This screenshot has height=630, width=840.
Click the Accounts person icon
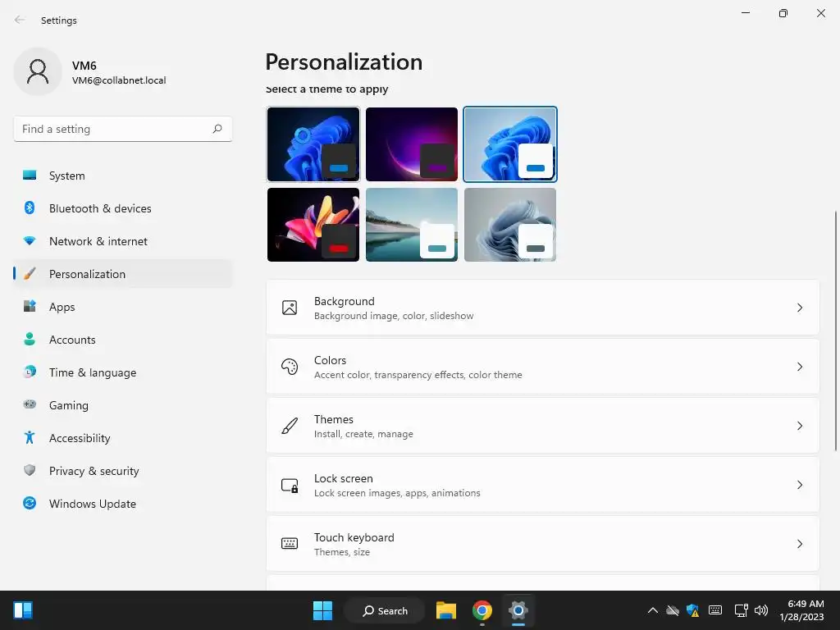click(x=30, y=339)
